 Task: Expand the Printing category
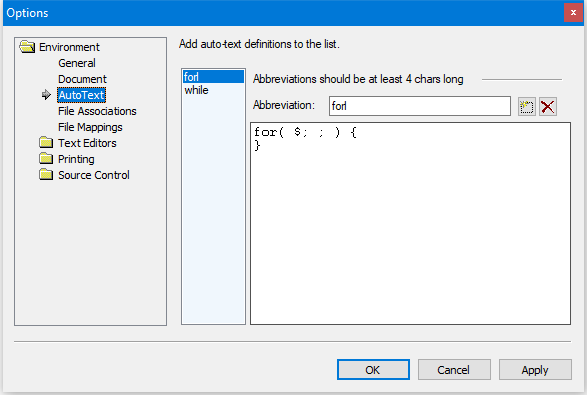[76, 159]
